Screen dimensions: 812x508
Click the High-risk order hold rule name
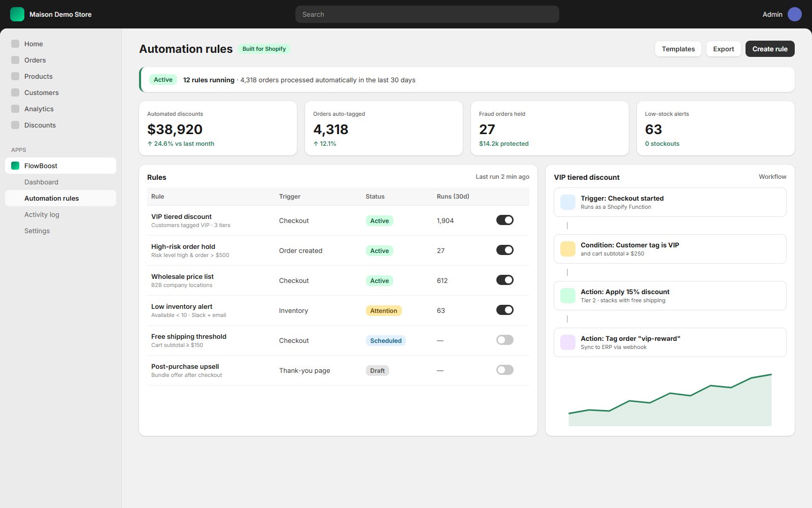(183, 246)
